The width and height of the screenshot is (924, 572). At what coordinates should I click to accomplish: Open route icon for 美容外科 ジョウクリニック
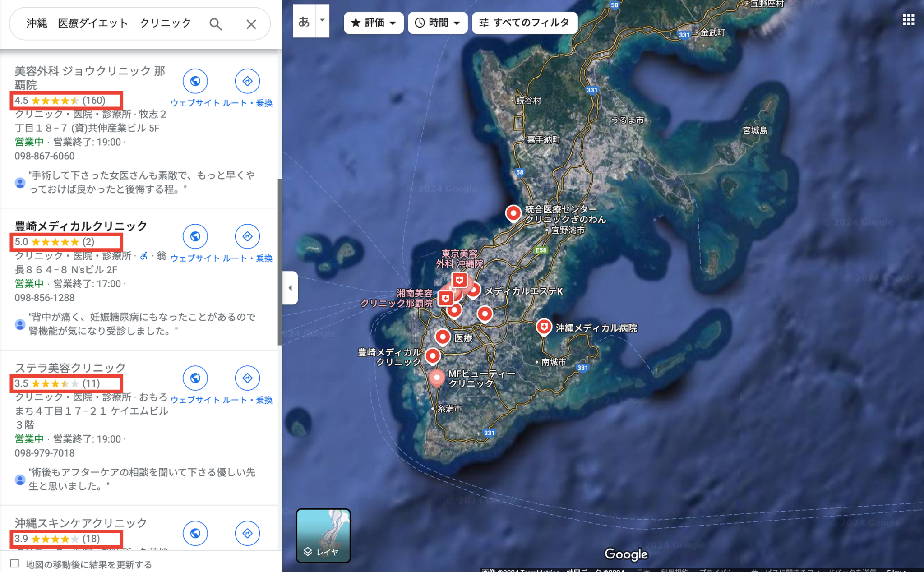[247, 81]
